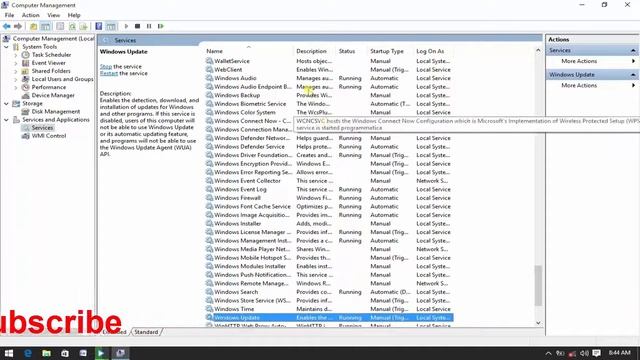Viewport: 640px width, 360px height.
Task: Select the Windows Defender Service row
Action: click(329, 147)
